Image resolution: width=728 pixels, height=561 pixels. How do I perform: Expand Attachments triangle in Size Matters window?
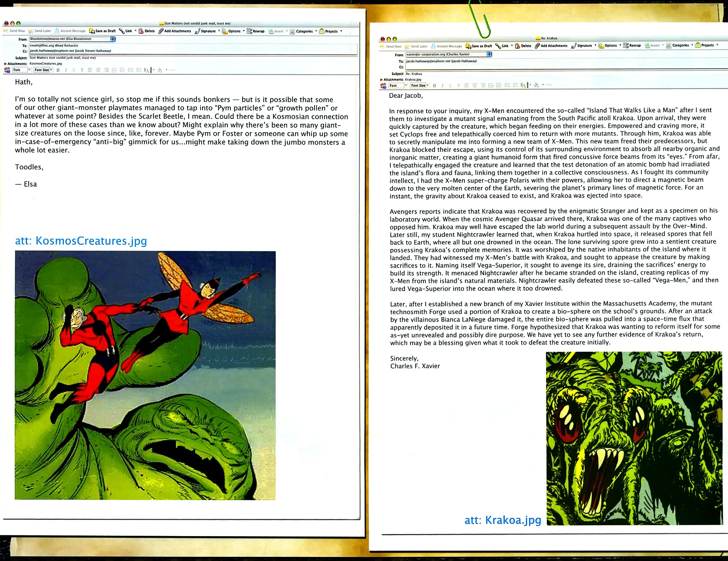point(5,64)
